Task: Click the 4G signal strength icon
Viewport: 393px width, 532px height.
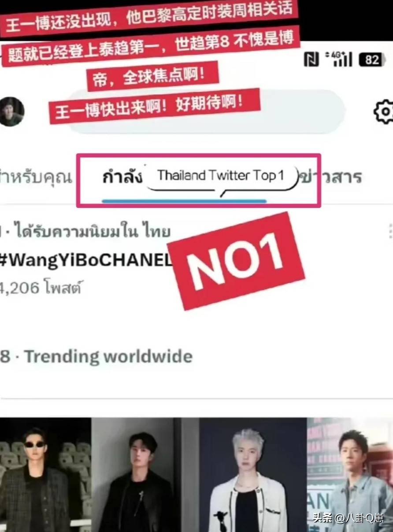Action: [338, 59]
